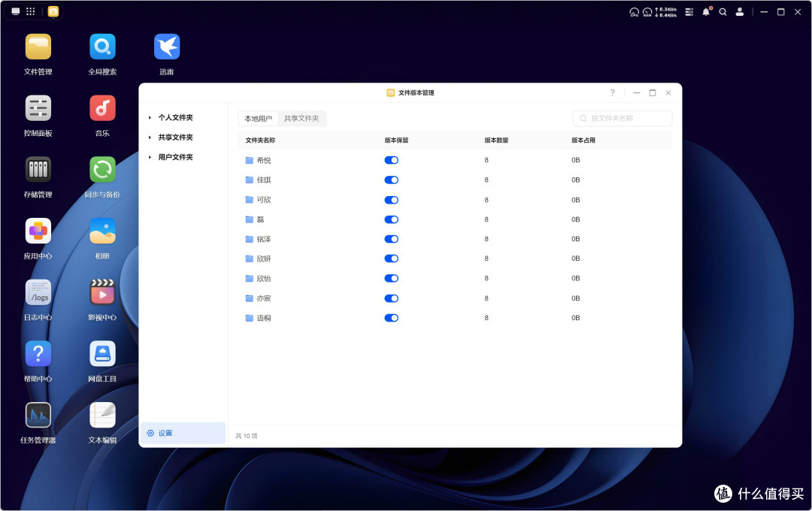Check the CPU usage gauge icon
Viewport: 812px width, 511px height.
634,12
